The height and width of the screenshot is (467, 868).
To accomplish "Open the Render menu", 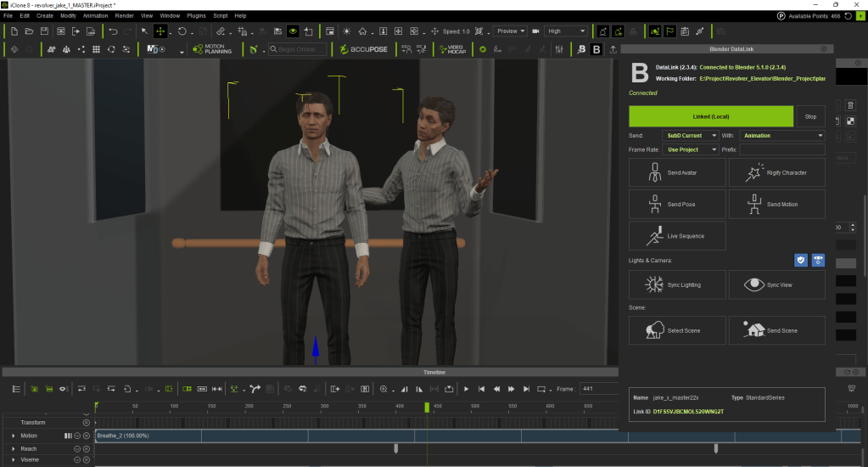I will (x=124, y=16).
